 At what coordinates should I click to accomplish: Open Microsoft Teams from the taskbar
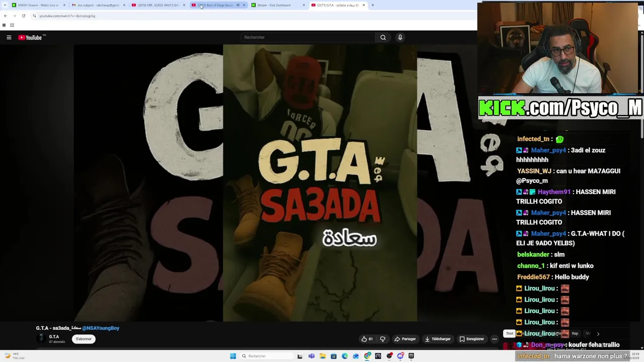[311, 356]
